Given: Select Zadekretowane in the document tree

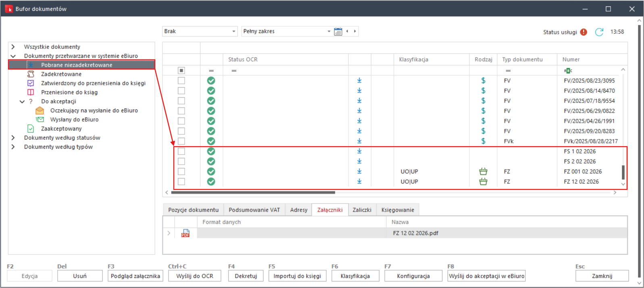Looking at the screenshot, I should (x=61, y=74).
